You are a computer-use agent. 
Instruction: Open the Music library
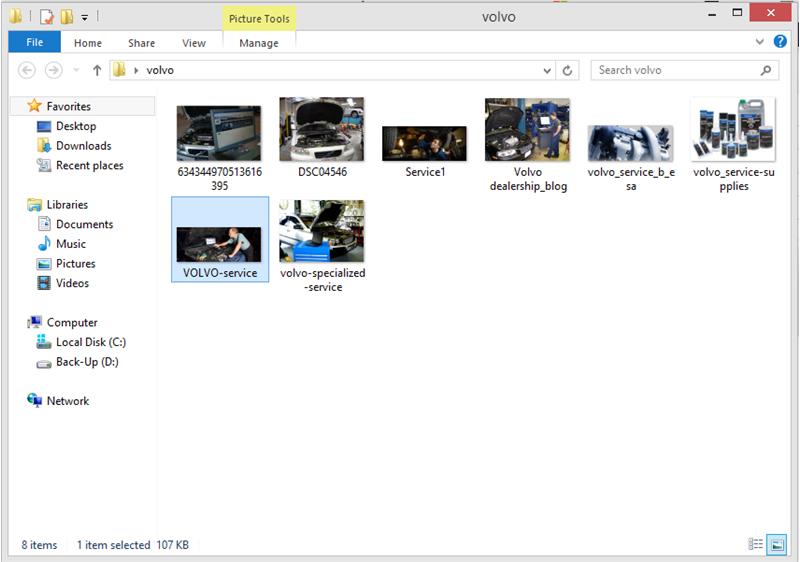click(70, 244)
